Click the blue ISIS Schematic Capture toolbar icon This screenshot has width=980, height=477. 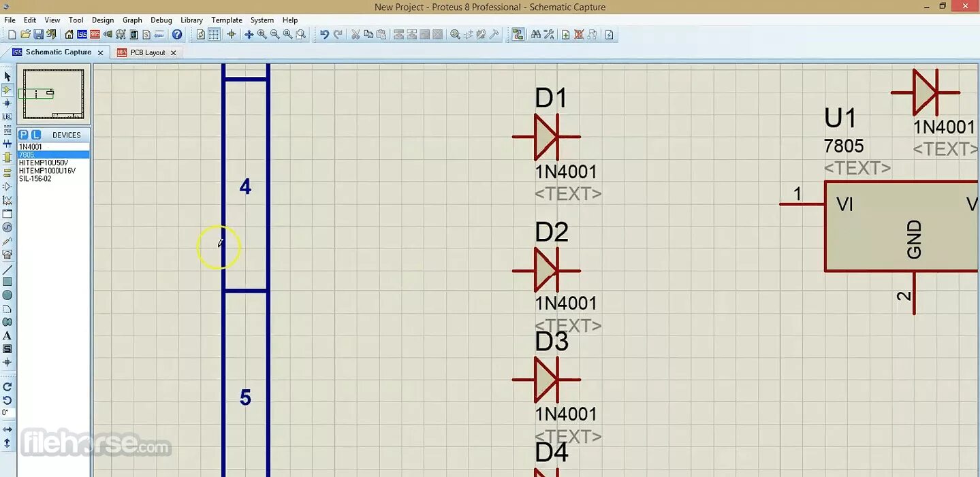[x=82, y=35]
